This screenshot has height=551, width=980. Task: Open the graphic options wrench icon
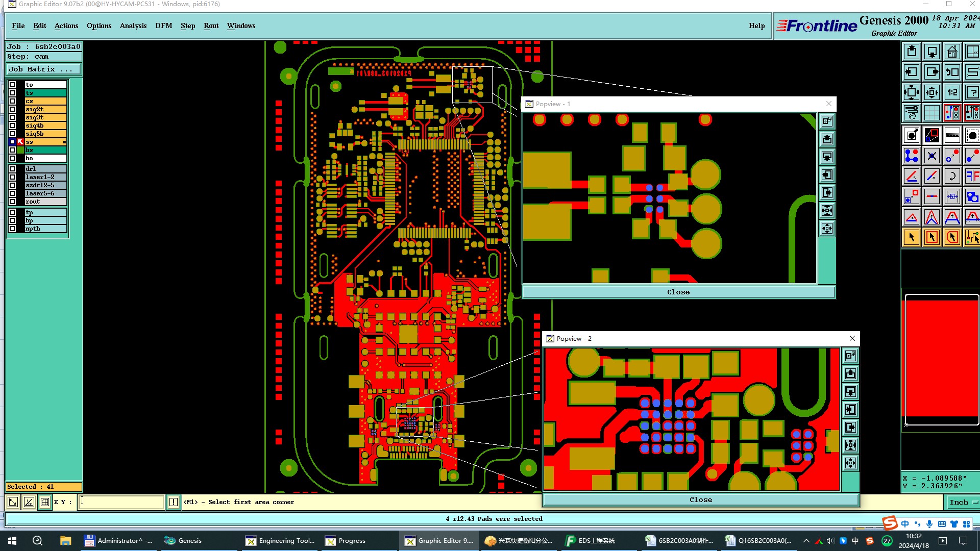(x=912, y=113)
